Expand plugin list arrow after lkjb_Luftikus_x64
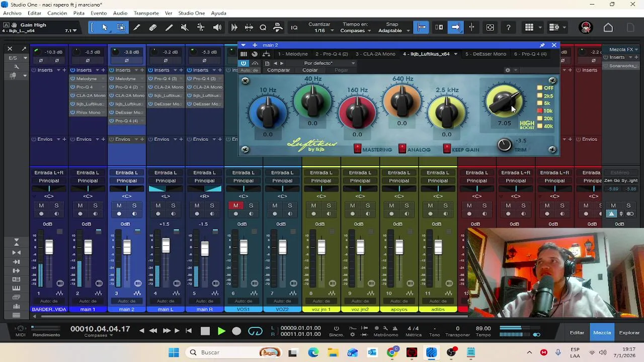The height and width of the screenshot is (362, 644). point(456,54)
